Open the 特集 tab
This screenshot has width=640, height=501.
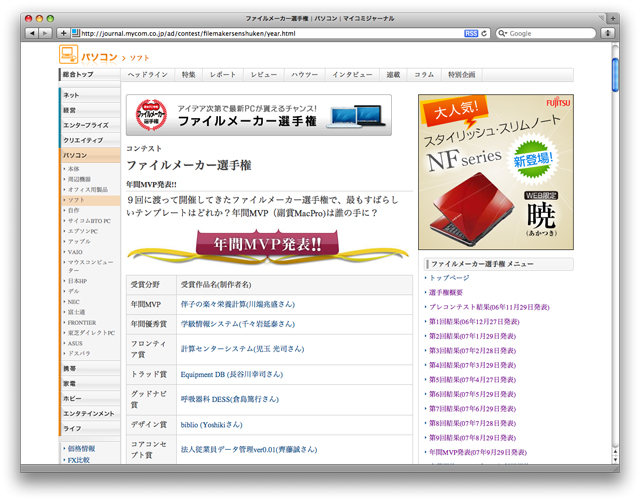[189, 75]
